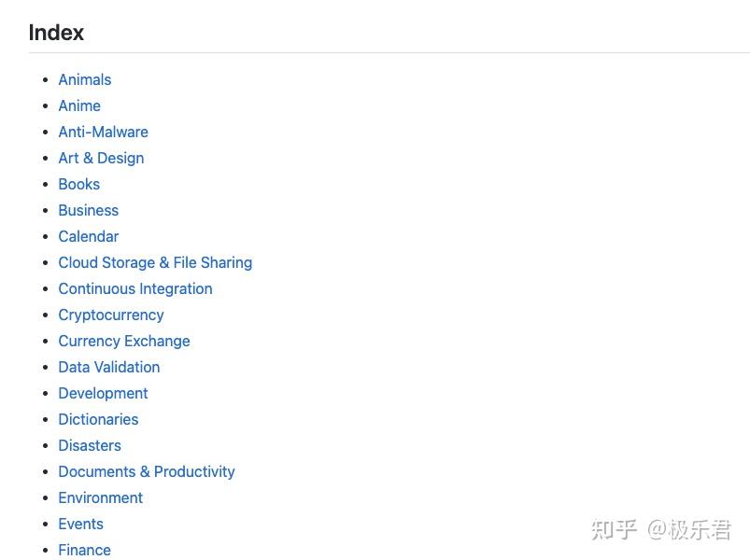Select the Disasters link
The height and width of the screenshot is (560, 750).
point(89,445)
